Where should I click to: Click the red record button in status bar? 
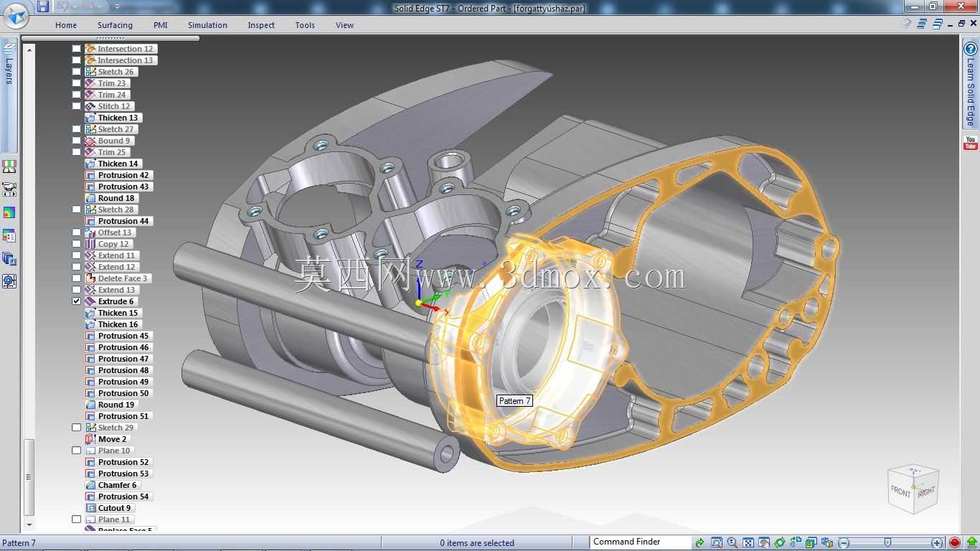click(x=955, y=543)
